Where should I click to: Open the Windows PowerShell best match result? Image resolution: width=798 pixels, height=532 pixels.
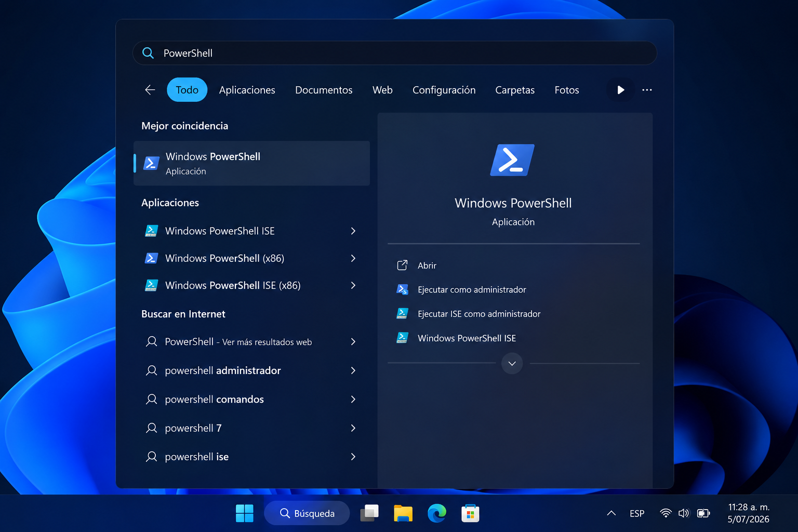coord(252,163)
